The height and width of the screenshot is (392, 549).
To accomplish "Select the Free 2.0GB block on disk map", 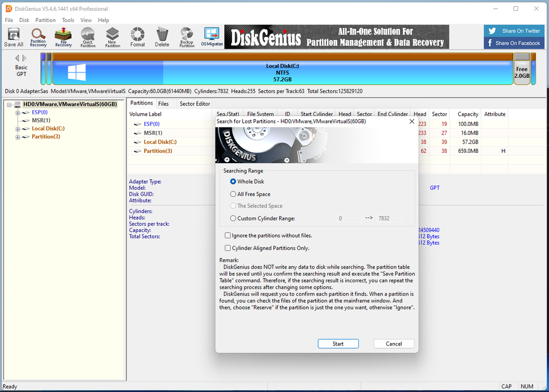I will click(522, 69).
